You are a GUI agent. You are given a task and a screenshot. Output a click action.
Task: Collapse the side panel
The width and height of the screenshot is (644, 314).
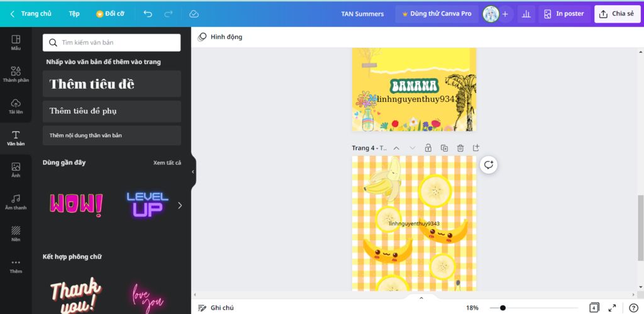pyautogui.click(x=193, y=172)
